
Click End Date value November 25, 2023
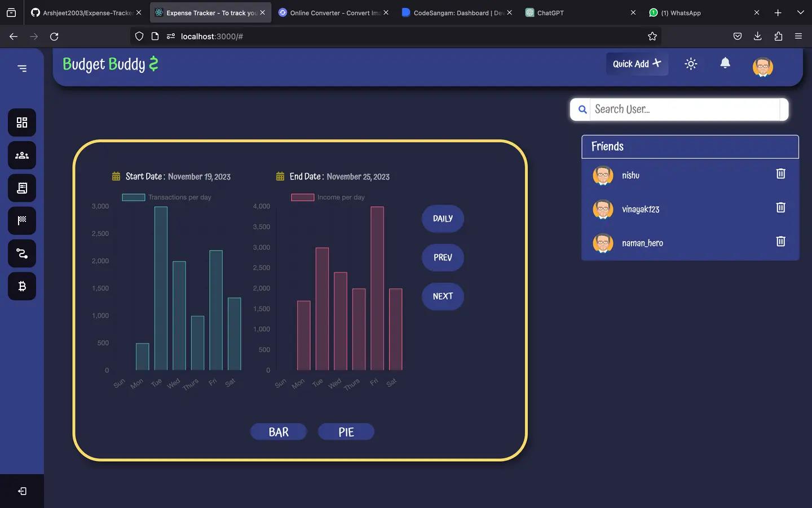[358, 177]
